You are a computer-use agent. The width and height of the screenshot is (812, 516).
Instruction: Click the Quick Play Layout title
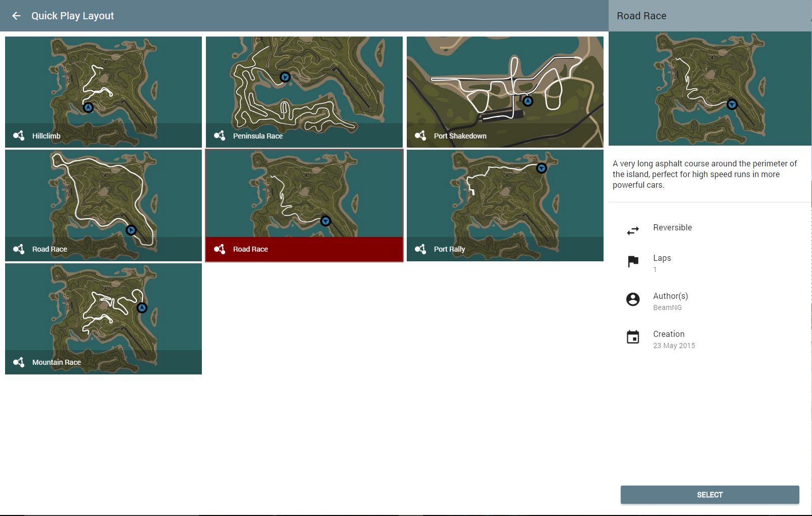(73, 16)
